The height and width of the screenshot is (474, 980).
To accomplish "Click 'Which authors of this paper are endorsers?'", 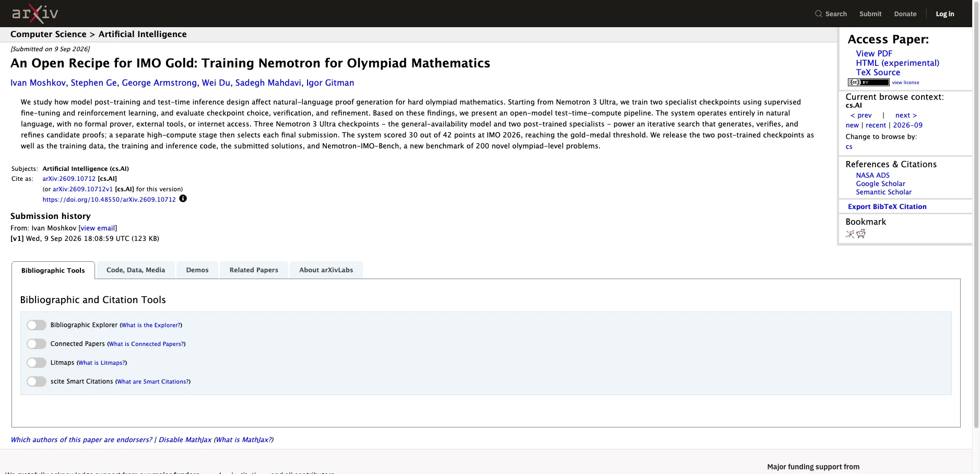I will (x=81, y=440).
